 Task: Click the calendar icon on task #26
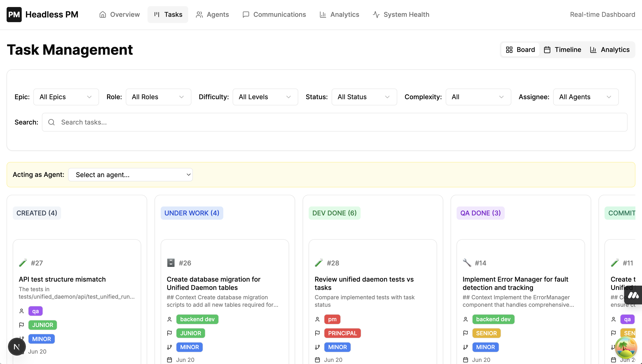[169, 360]
